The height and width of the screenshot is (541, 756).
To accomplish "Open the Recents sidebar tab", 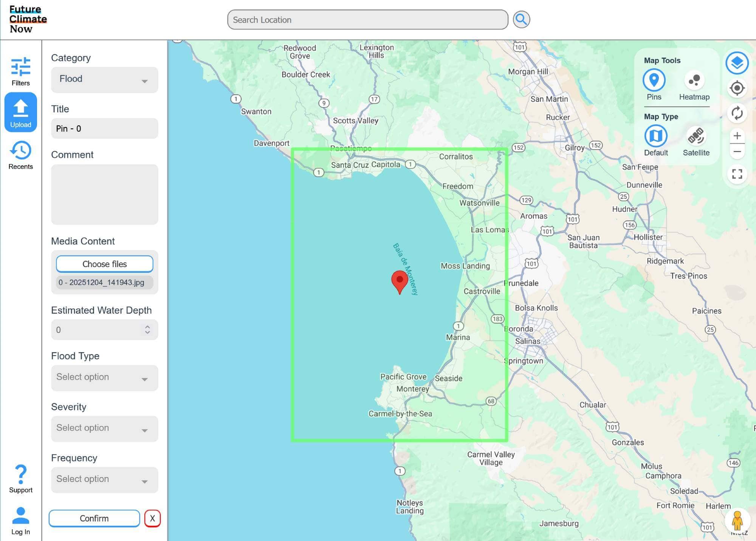I will (x=20, y=155).
